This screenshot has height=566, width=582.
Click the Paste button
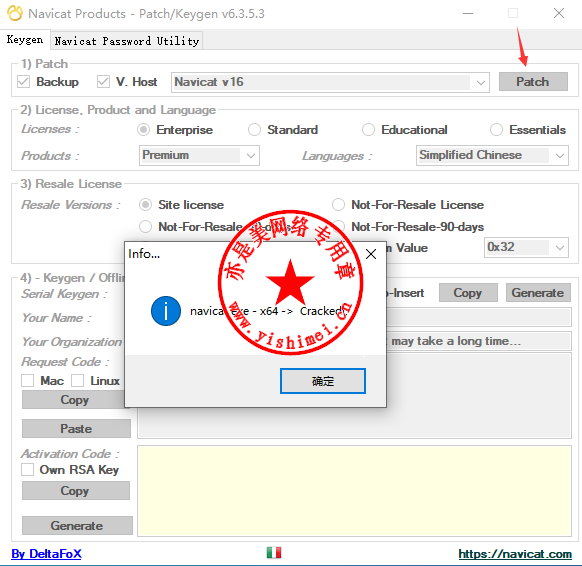[x=76, y=429]
